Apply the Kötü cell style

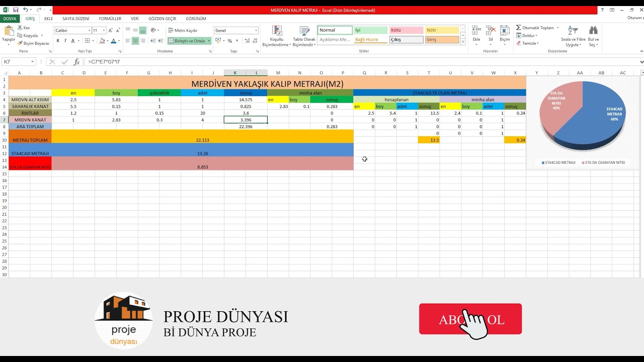[x=406, y=30]
